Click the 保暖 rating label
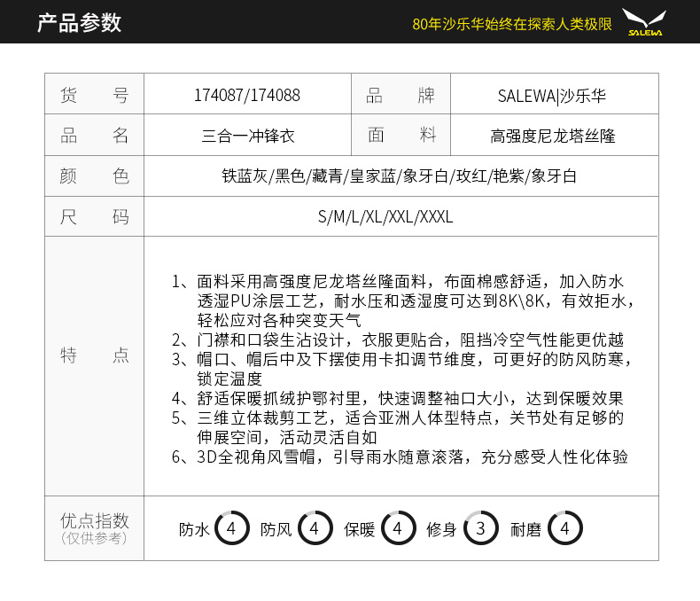700x601 pixels. click(360, 529)
